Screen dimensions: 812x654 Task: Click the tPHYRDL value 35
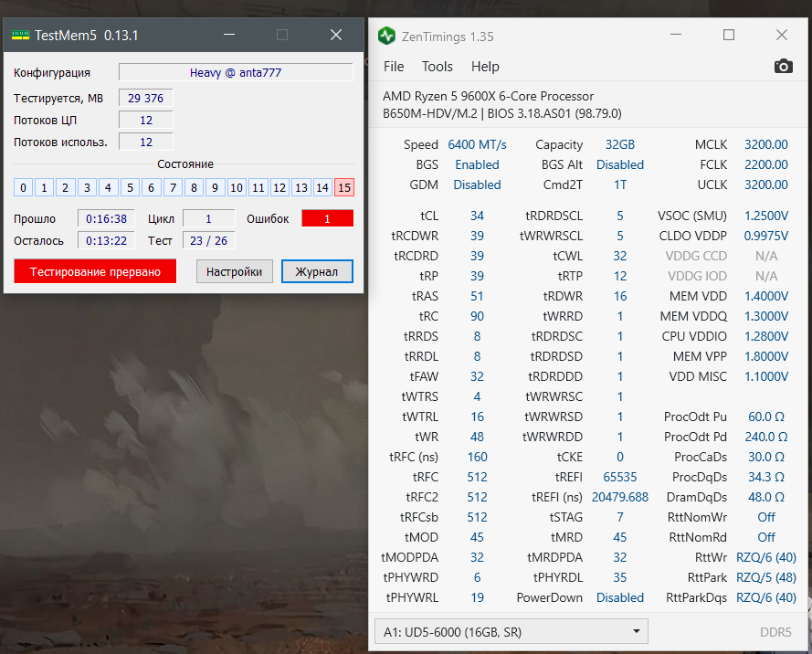(620, 577)
